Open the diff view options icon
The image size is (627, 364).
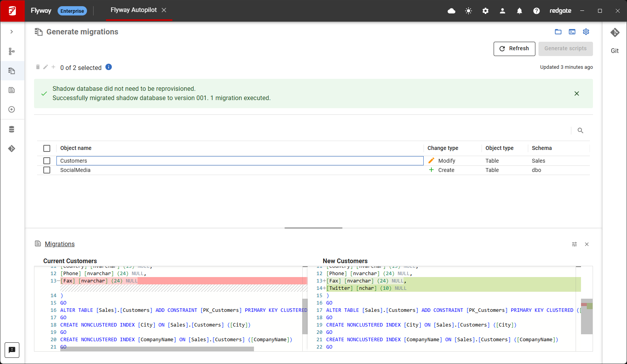pyautogui.click(x=574, y=244)
